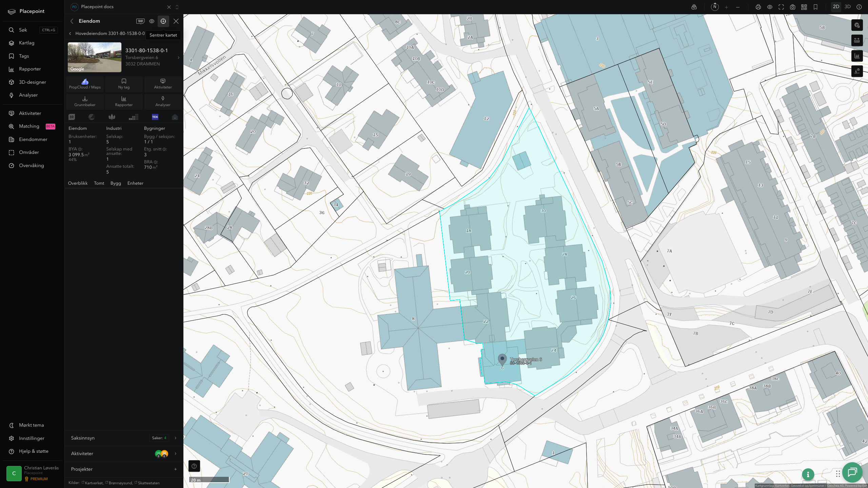
Task: Open Analyser tile in property panel
Action: coord(163,101)
